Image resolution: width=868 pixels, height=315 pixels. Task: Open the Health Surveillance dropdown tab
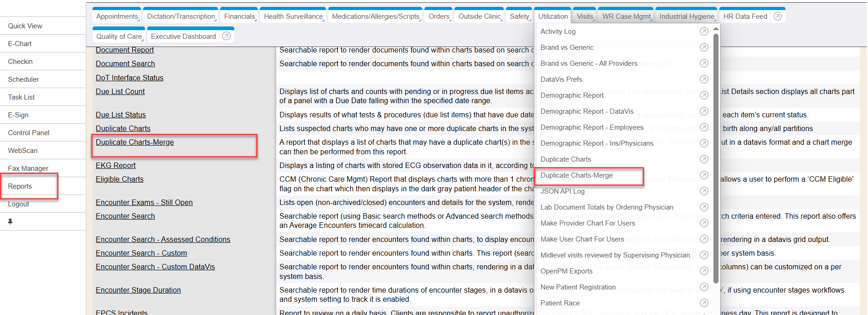tap(294, 16)
